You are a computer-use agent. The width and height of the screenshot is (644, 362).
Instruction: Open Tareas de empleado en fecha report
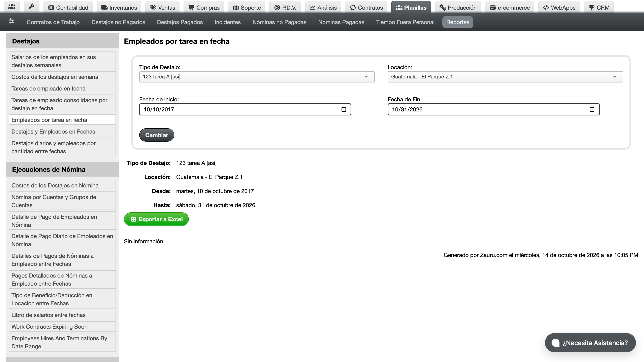click(62, 89)
